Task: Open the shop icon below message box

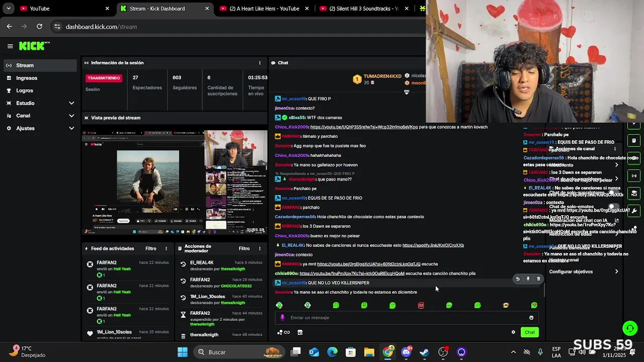Action: [x=300, y=332]
